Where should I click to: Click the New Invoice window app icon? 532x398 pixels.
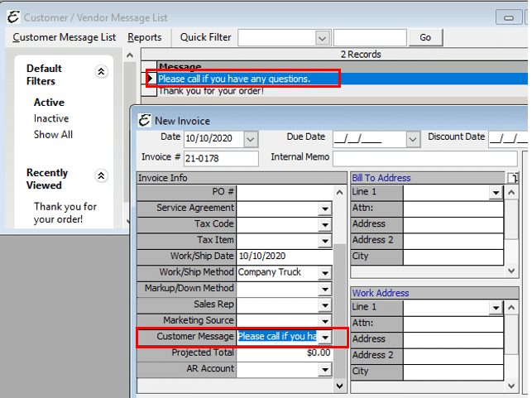tap(145, 121)
